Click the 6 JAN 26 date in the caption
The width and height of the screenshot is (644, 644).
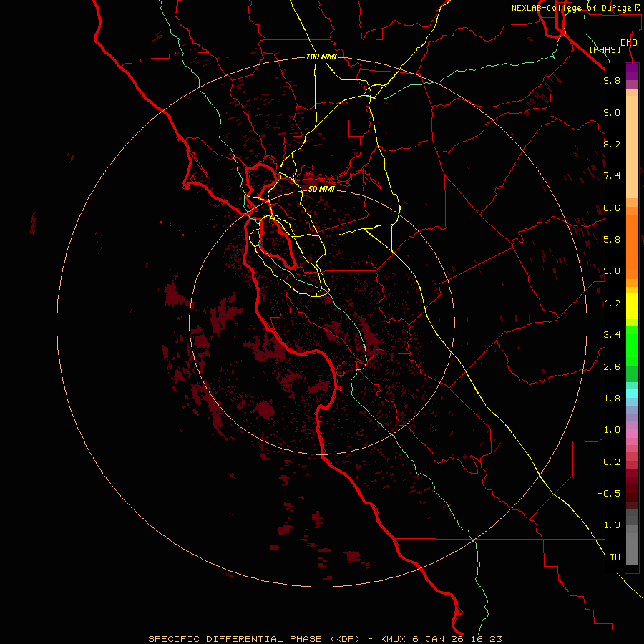click(438, 639)
